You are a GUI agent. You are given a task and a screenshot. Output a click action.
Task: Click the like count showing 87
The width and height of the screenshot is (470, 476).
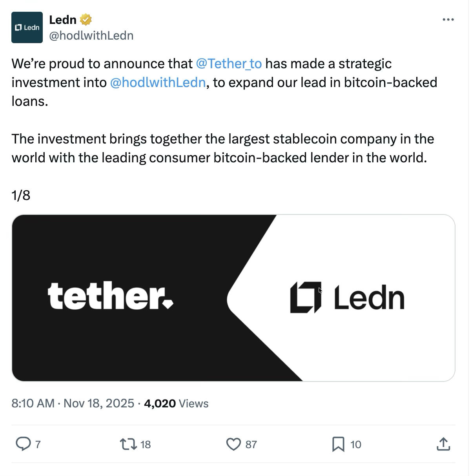(x=251, y=444)
